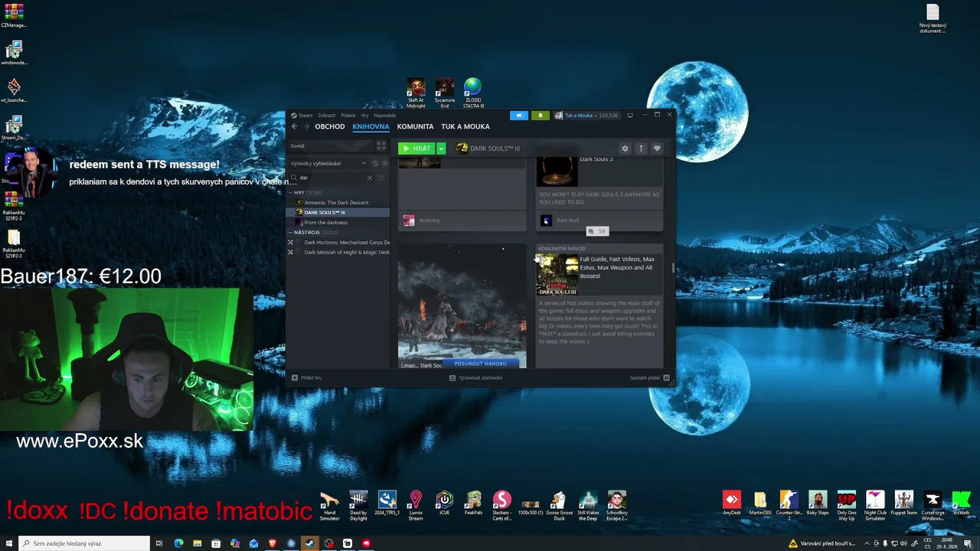Show ready-to-play games filter icon
Viewport: 980px width, 551px height.
pos(384,163)
